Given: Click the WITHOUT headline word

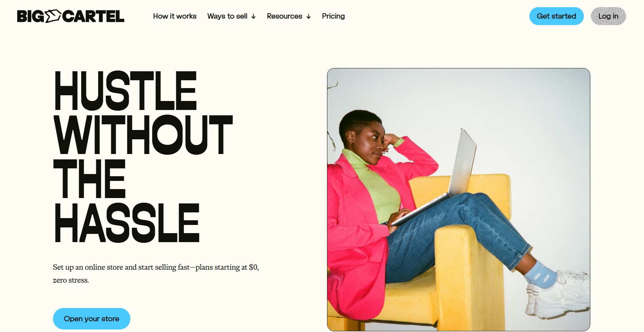Looking at the screenshot, I should (143, 135).
